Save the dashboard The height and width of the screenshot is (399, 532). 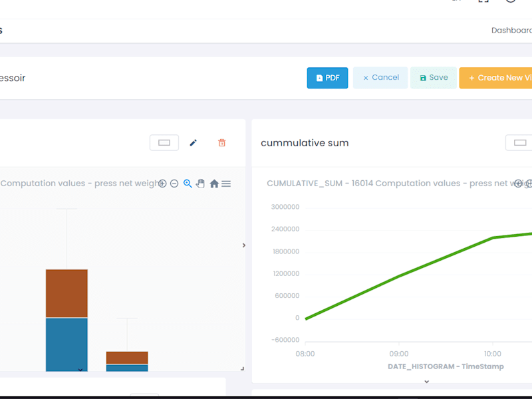pyautogui.click(x=434, y=78)
